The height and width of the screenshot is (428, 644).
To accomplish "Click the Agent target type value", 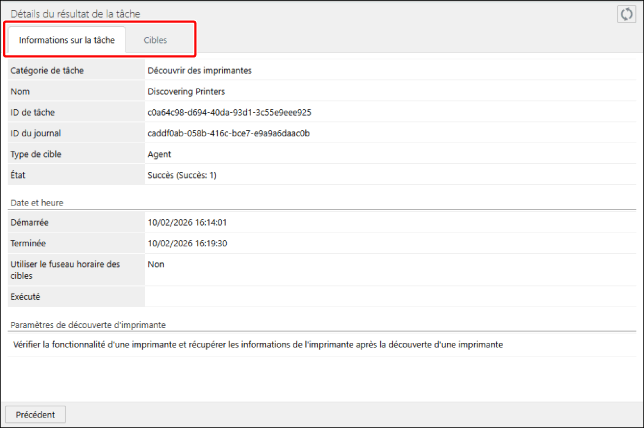I will tap(159, 154).
